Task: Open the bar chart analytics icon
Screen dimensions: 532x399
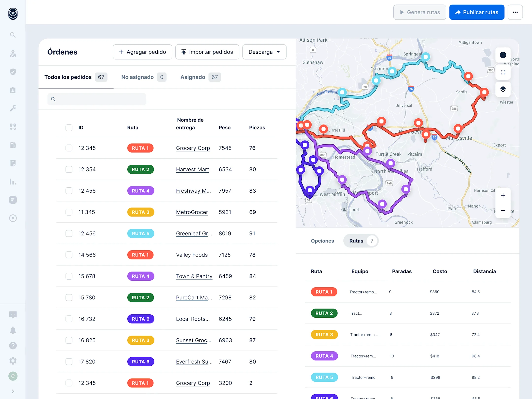Action: pos(13,182)
